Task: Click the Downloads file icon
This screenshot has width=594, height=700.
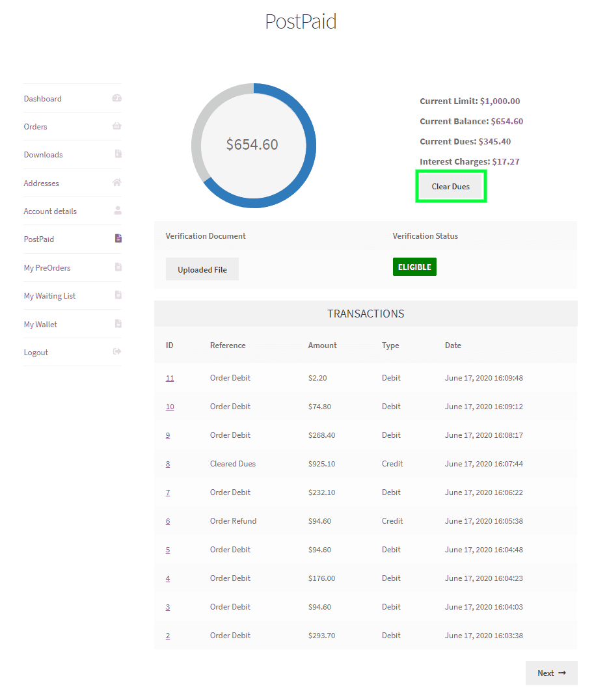Action: [118, 154]
